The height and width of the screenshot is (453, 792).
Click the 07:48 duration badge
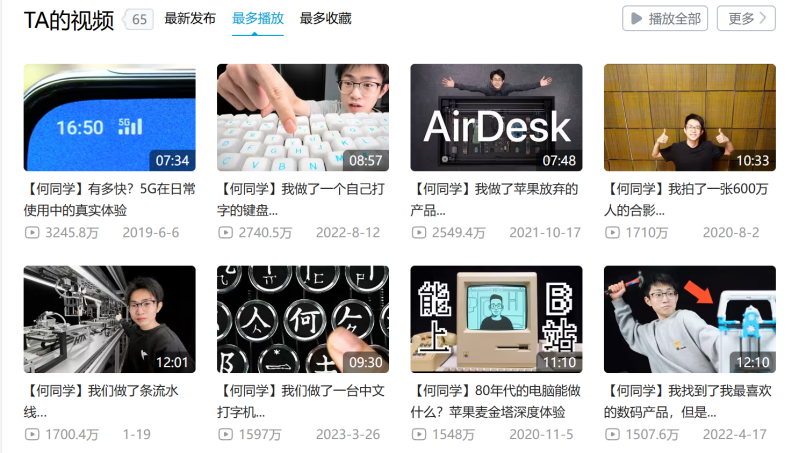click(x=559, y=161)
